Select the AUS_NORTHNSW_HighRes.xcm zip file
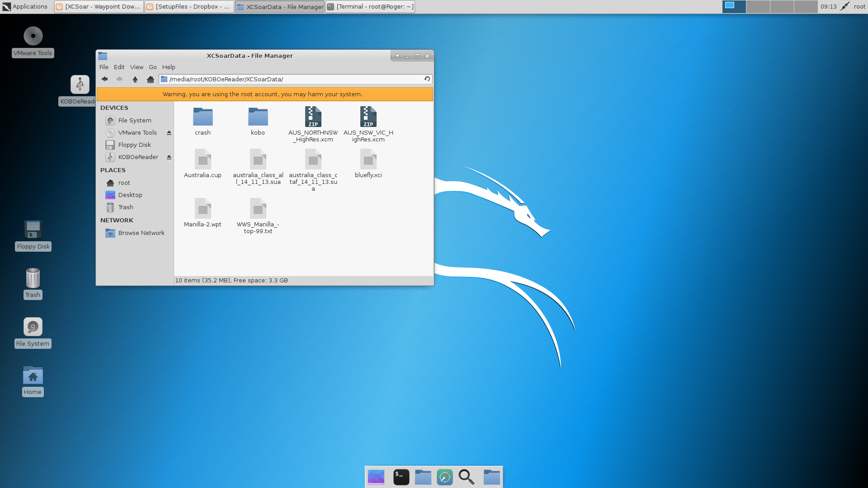 pos(313,117)
